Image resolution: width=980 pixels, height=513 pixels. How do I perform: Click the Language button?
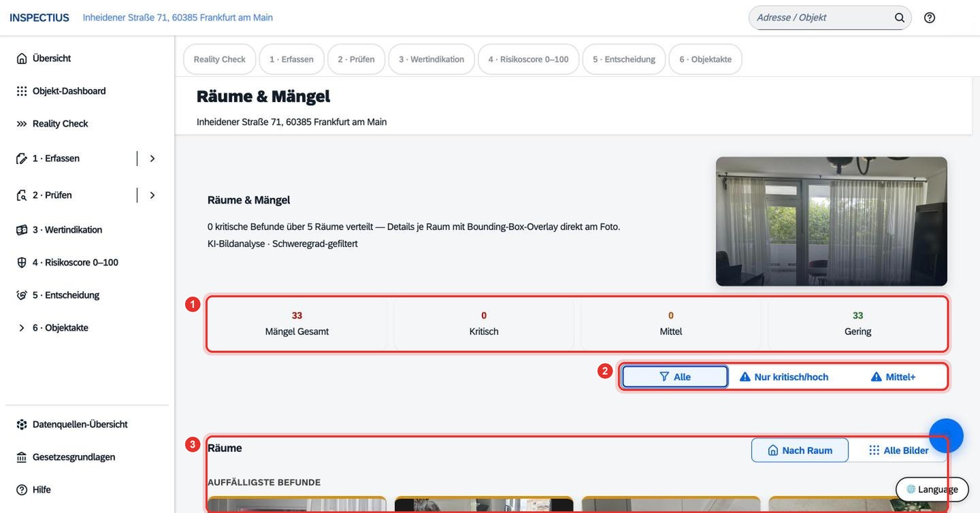(932, 489)
